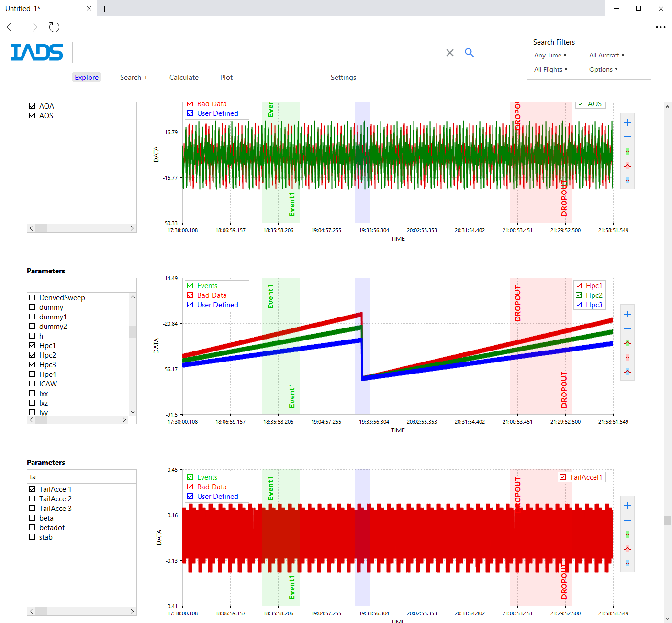Enable the ICAW parameter checkbox

point(32,384)
